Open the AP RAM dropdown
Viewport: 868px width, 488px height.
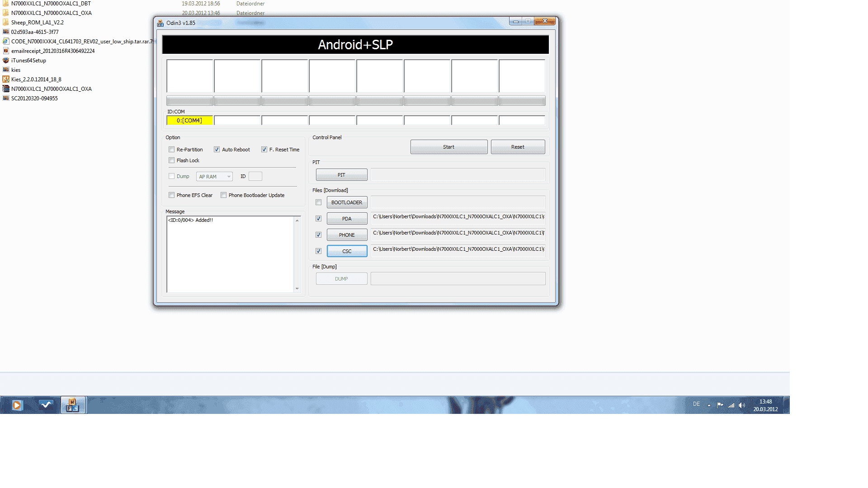coord(214,177)
